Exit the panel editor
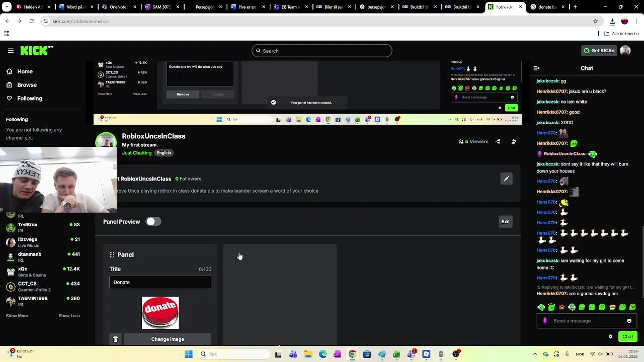This screenshot has width=644, height=362. 505,222
